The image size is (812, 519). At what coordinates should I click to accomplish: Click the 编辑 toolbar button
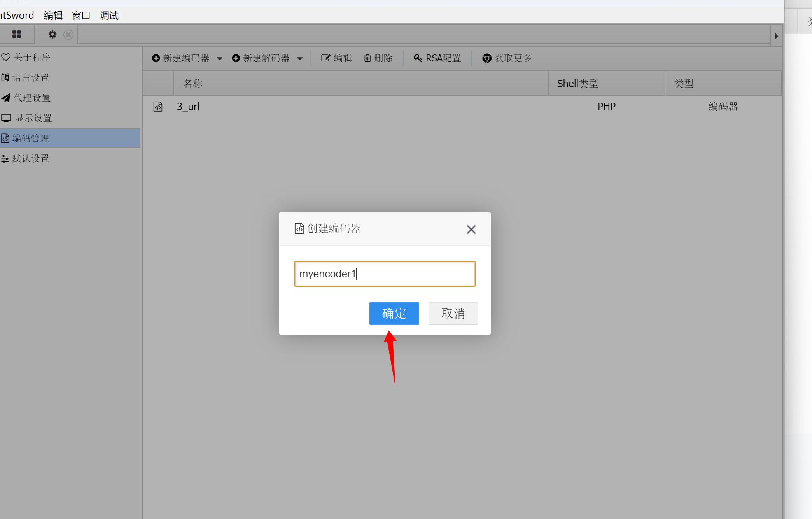click(336, 58)
